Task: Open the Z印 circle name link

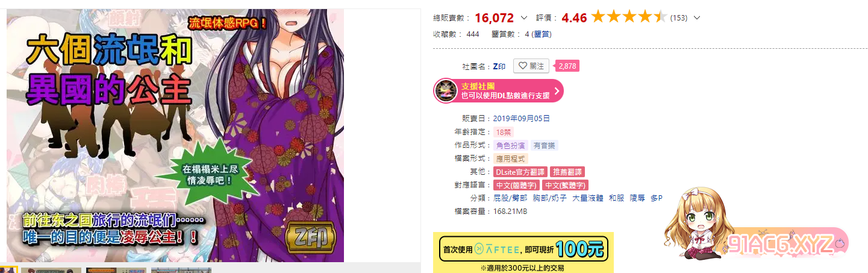Action: point(499,66)
